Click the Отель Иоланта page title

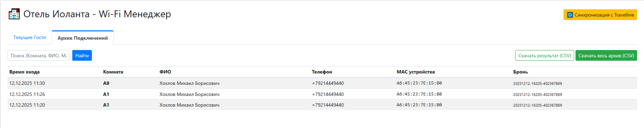pos(97,14)
